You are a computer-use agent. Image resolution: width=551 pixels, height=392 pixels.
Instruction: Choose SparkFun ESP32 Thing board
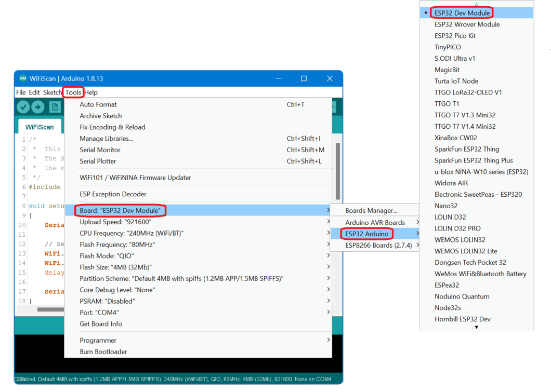pyautogui.click(x=477, y=149)
